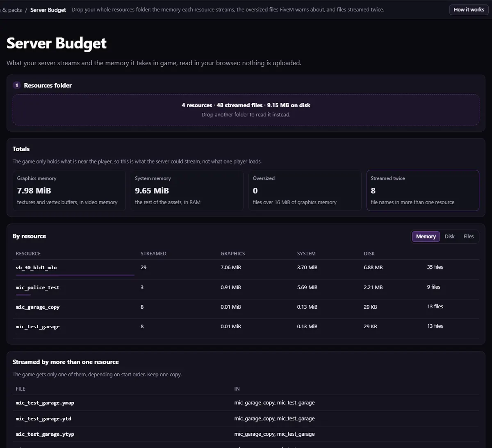
Task: Select the Graphics memory totals card
Action: pos(69,191)
